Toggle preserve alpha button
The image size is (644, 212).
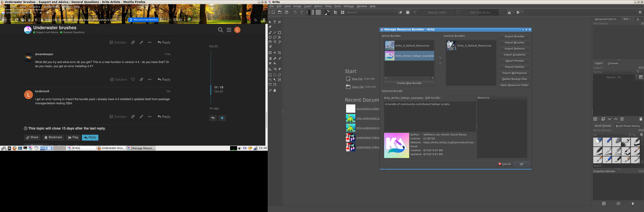pos(407,12)
